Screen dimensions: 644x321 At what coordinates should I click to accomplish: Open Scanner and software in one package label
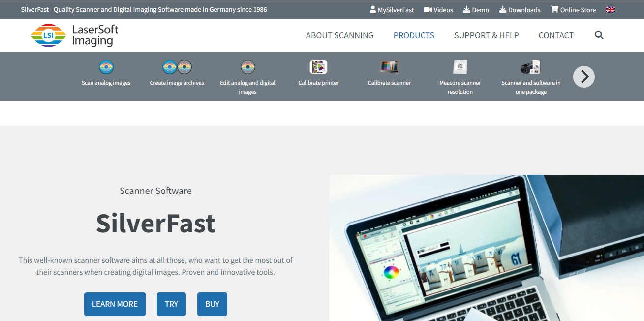click(x=531, y=87)
